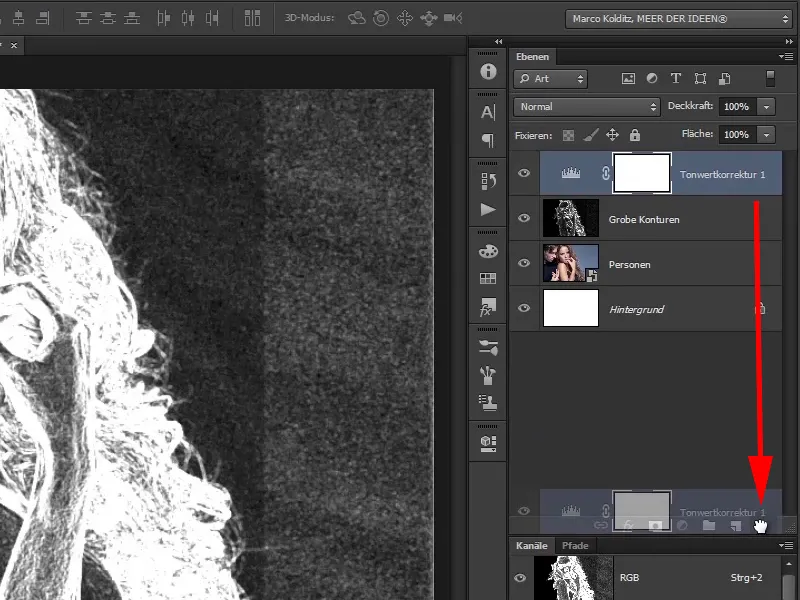Open the Character panel icon
The image size is (800, 600).
click(x=488, y=112)
